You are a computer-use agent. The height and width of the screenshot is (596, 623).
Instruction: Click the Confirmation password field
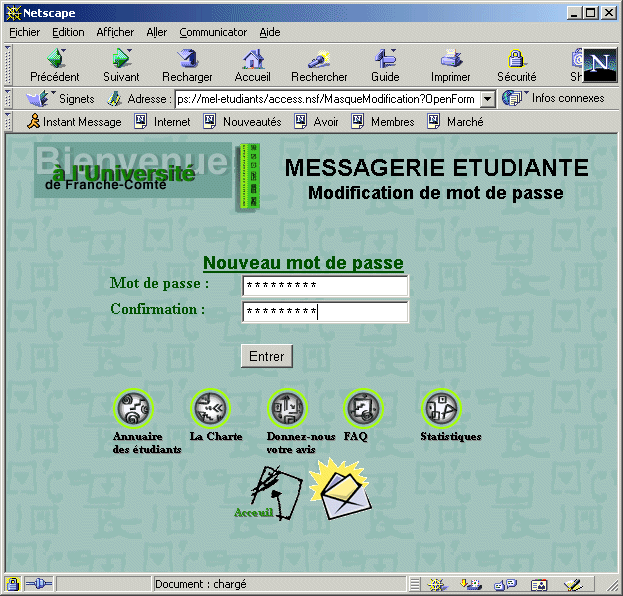point(325,312)
